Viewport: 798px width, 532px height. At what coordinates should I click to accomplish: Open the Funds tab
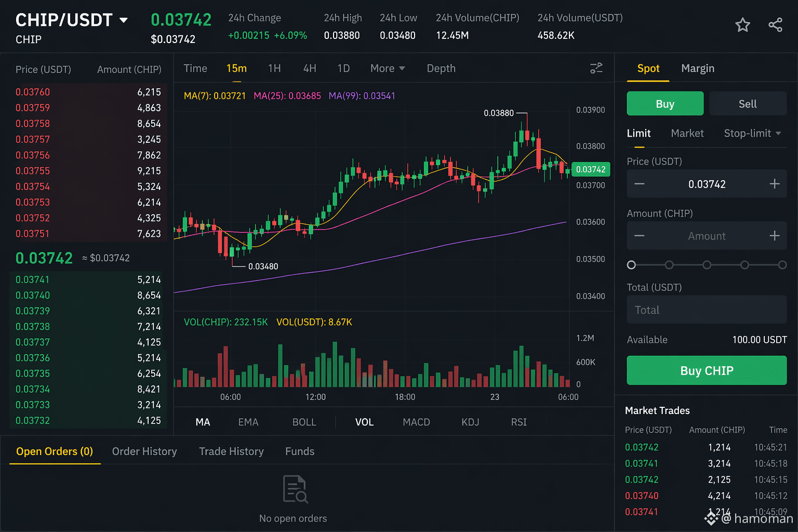tap(300, 451)
